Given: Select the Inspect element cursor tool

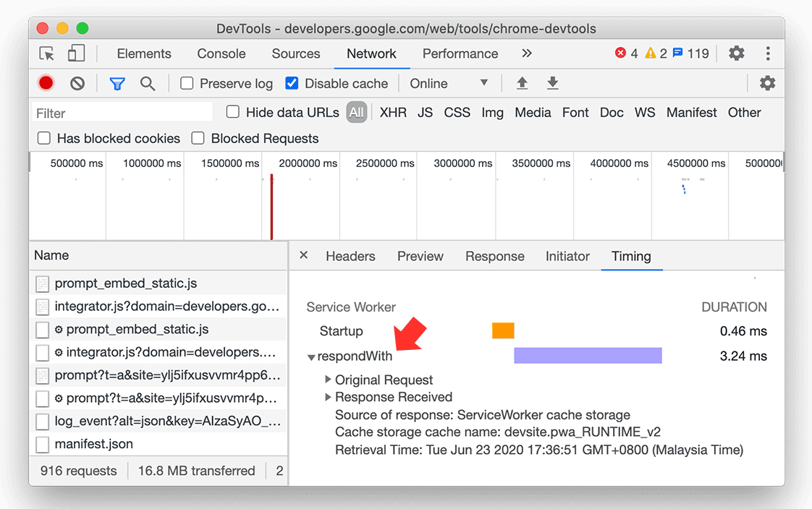Looking at the screenshot, I should (46, 54).
